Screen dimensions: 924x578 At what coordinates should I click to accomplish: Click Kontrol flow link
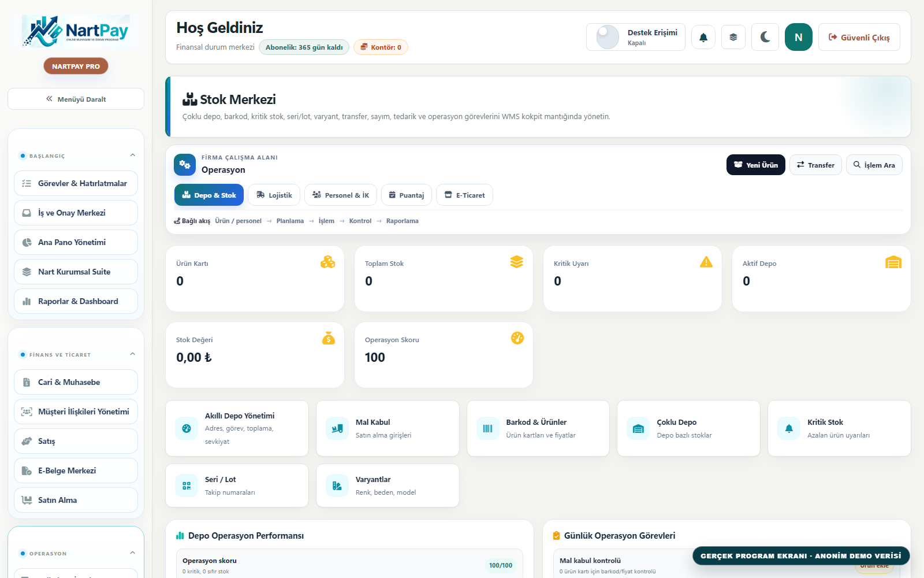pos(360,221)
